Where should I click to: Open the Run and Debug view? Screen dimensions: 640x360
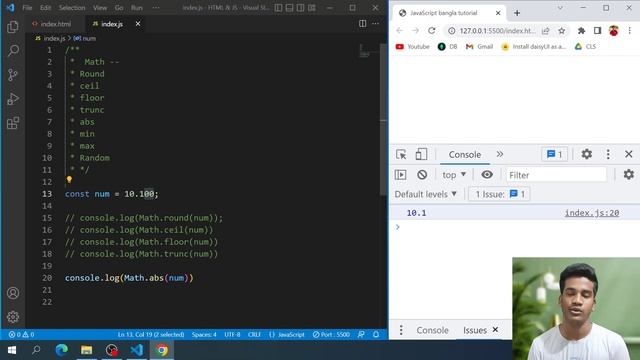tap(13, 99)
